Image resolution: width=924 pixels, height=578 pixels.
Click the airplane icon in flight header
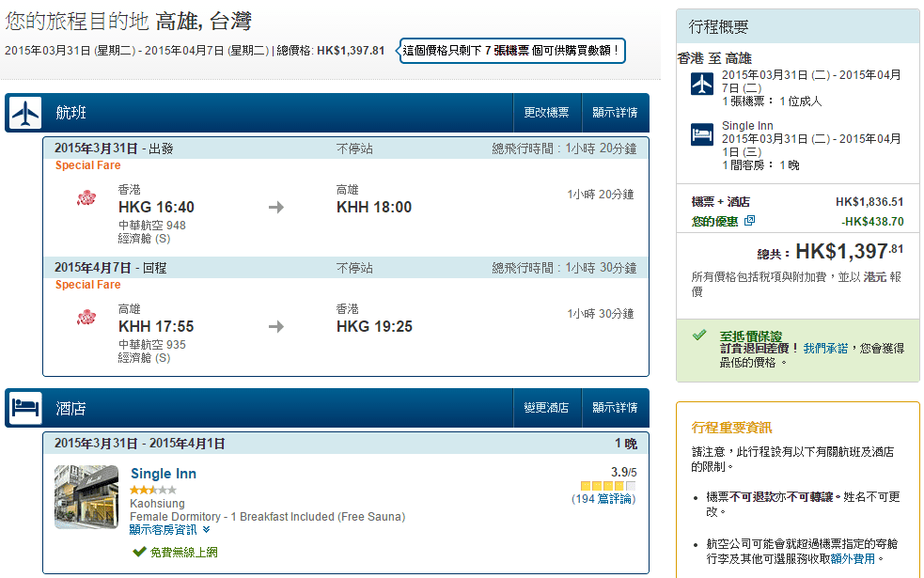25,113
